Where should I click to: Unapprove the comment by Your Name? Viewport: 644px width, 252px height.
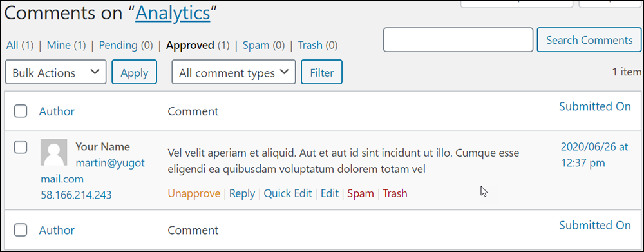pos(194,193)
